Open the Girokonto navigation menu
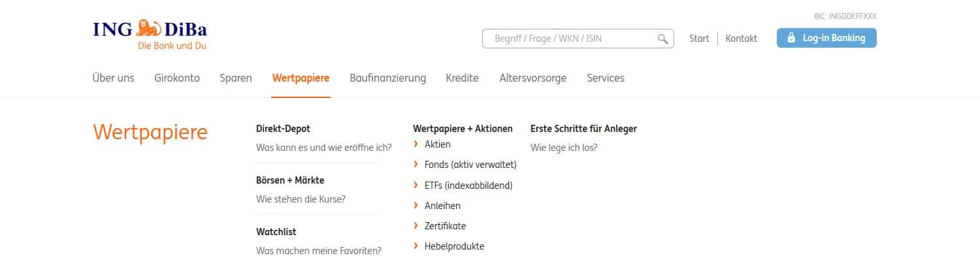The image size is (980, 277). pos(177,78)
